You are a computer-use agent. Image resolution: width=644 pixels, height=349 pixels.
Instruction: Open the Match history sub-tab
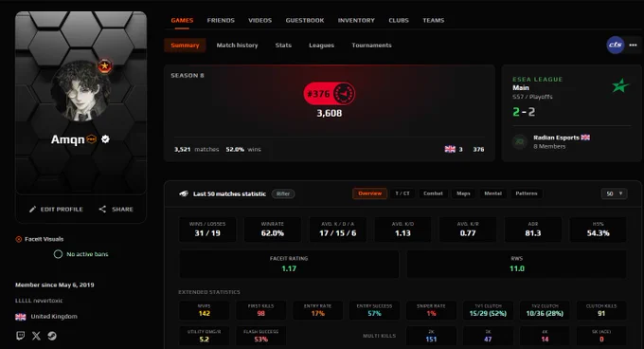tap(237, 46)
